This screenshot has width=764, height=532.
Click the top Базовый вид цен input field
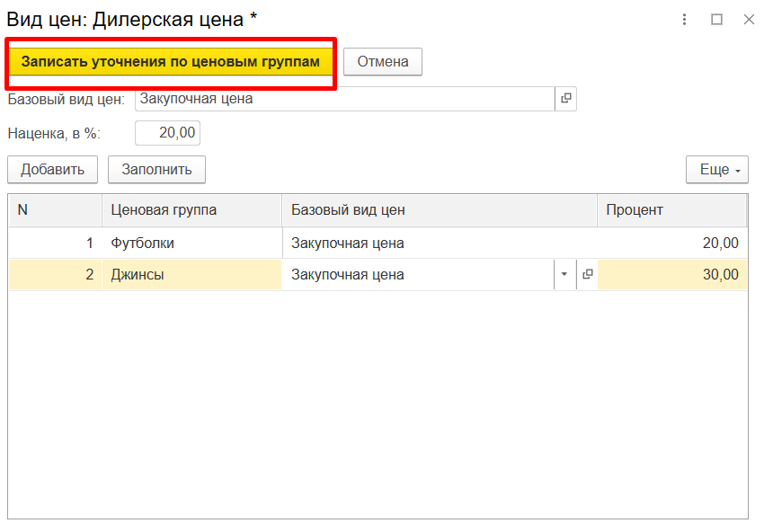coord(344,99)
